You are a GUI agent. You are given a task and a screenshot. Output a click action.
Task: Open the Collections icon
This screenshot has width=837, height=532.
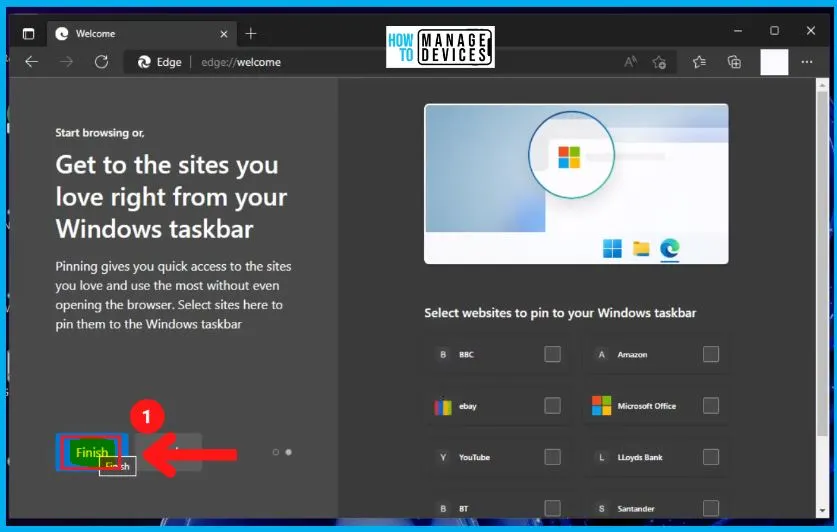735,62
